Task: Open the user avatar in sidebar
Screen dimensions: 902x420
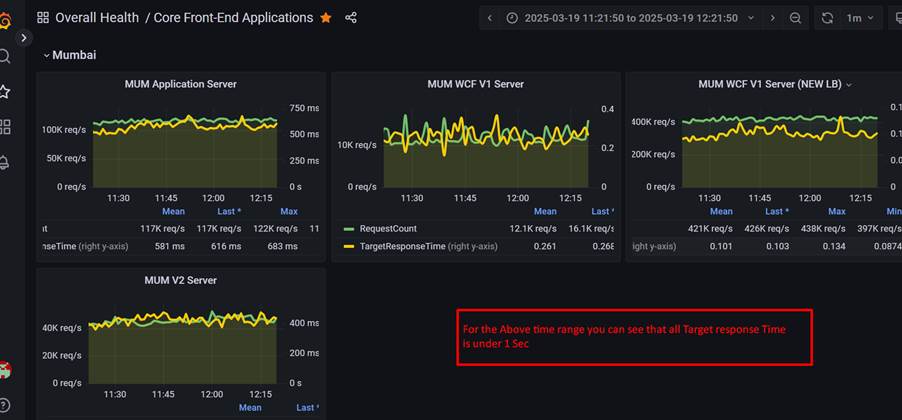Action: 5,371
